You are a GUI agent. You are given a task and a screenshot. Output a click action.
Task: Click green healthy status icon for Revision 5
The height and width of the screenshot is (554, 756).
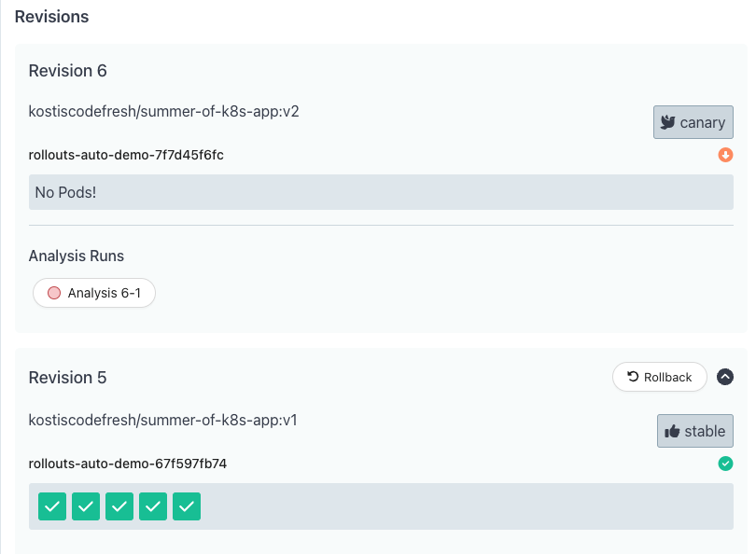(x=725, y=464)
